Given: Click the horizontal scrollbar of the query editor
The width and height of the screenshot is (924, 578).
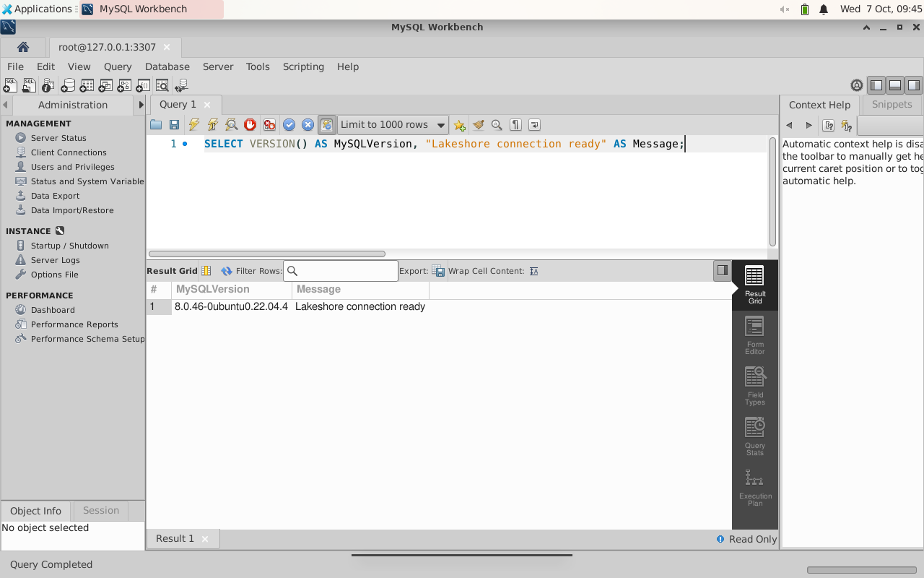Looking at the screenshot, I should coord(267,254).
